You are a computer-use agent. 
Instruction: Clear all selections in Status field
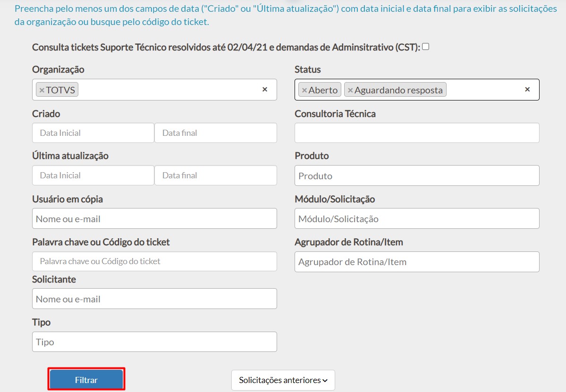[x=527, y=90]
